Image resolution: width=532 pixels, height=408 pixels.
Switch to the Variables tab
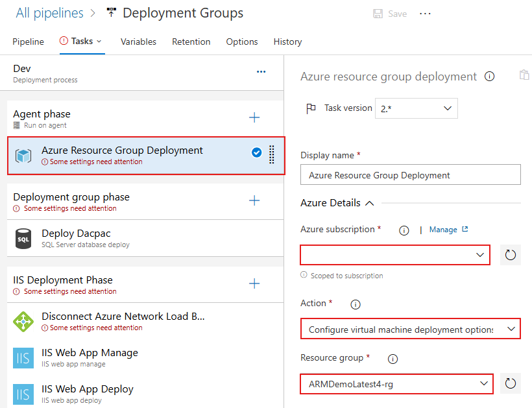[138, 42]
